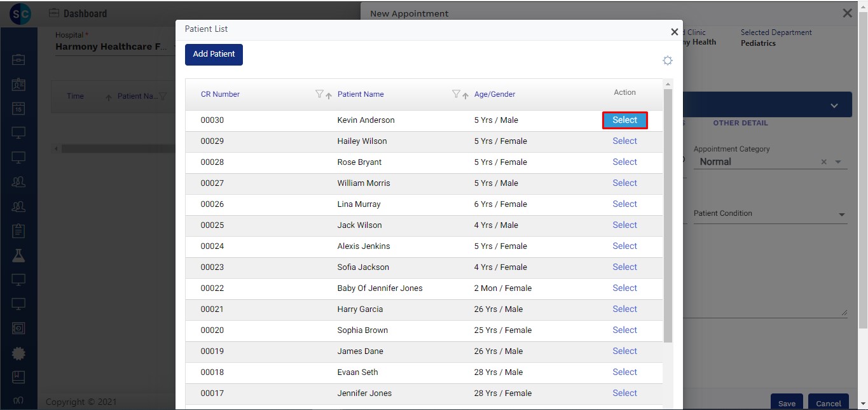Screen dimensions: 868x410
Task: Click the settings gear icon in Patient List
Action: tap(667, 60)
